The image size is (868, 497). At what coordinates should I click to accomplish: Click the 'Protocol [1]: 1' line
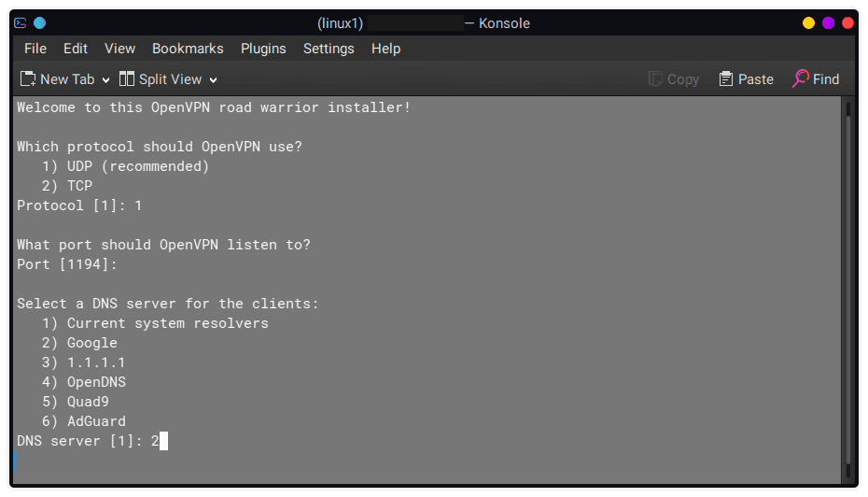click(79, 206)
